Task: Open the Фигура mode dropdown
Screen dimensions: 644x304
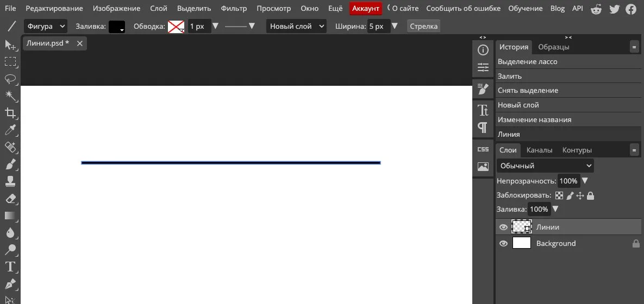Action: coord(46,26)
